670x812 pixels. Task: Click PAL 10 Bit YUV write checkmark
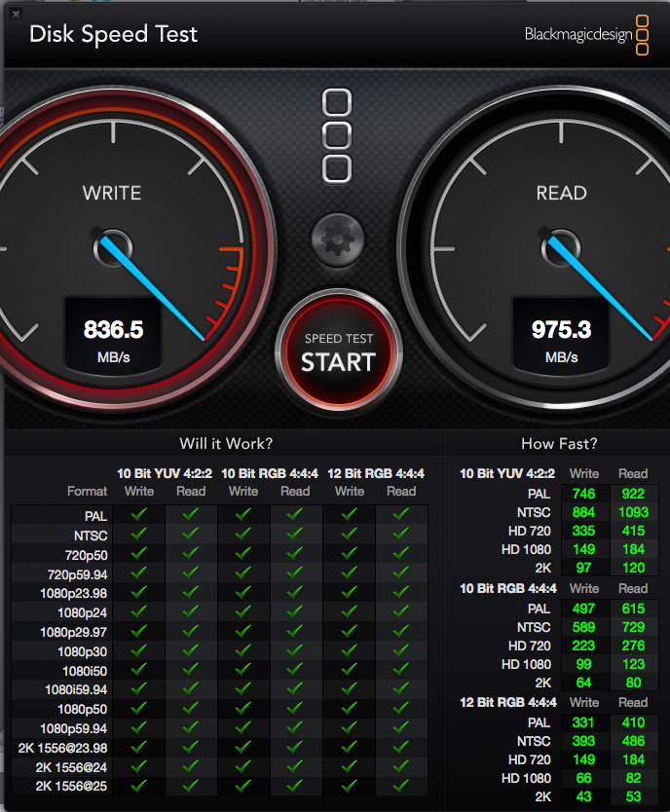138,514
